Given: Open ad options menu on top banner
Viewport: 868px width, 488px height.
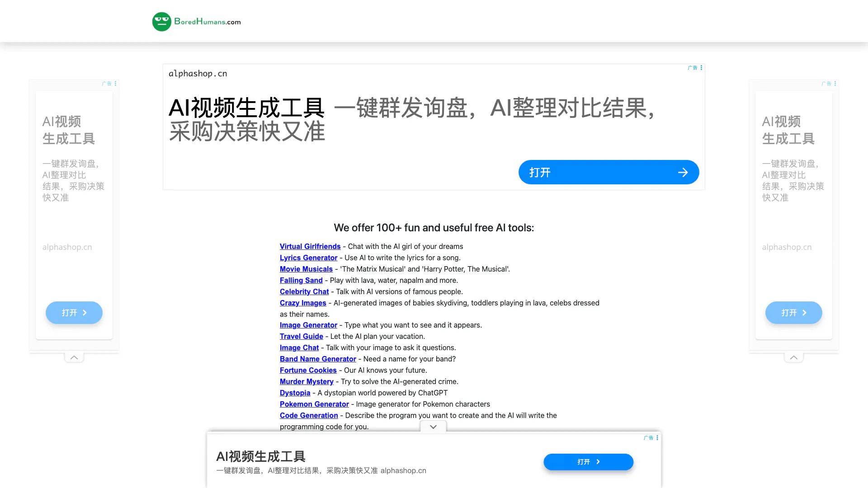Looking at the screenshot, I should pyautogui.click(x=701, y=68).
